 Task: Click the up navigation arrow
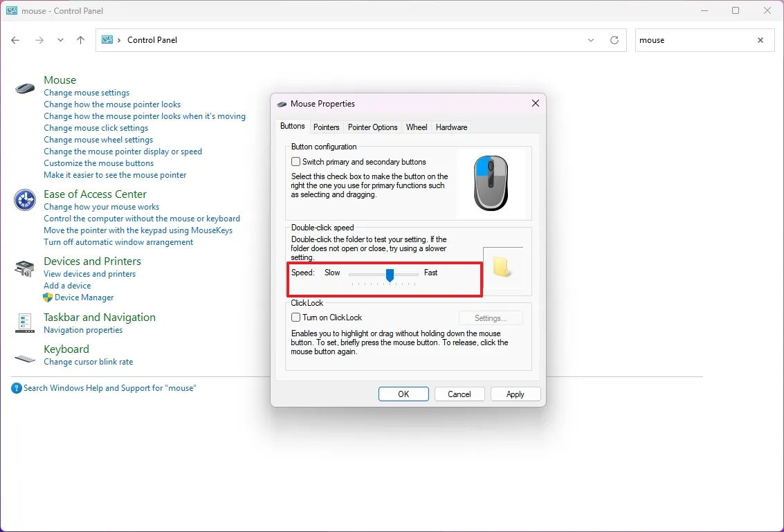click(80, 40)
